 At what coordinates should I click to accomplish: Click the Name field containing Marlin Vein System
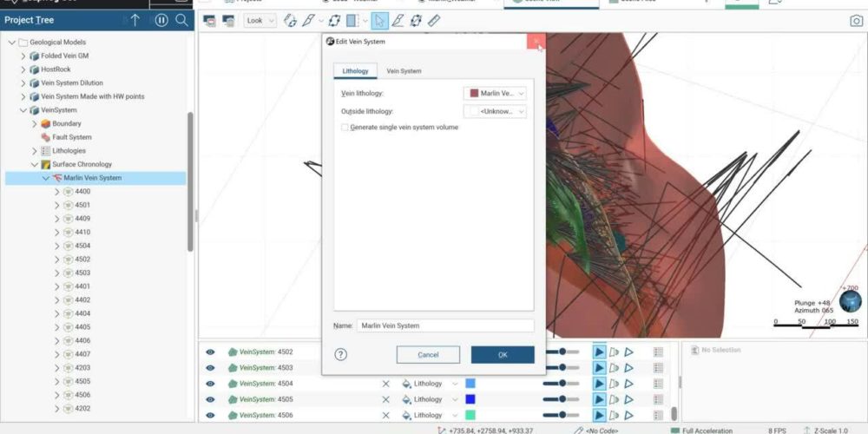[x=445, y=325]
